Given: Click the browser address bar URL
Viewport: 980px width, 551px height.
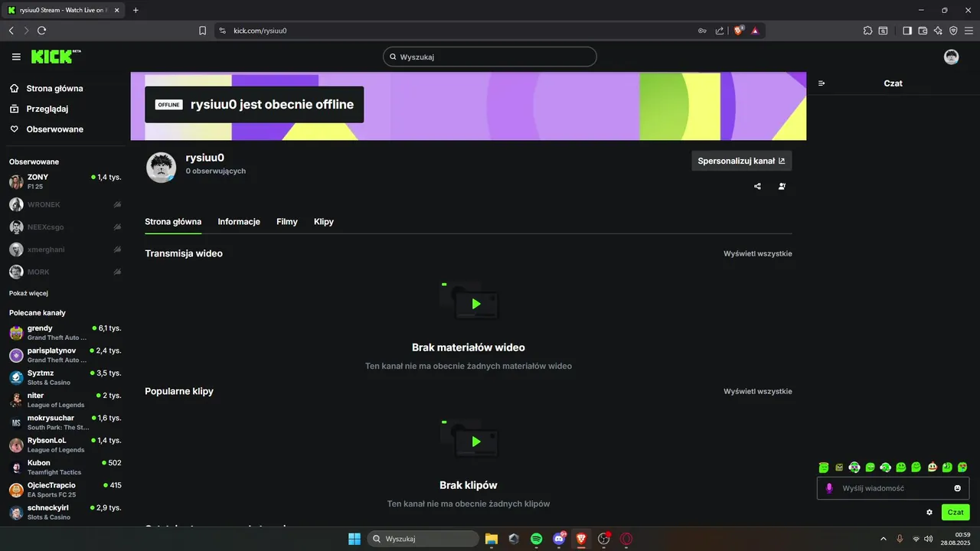Looking at the screenshot, I should pyautogui.click(x=260, y=31).
